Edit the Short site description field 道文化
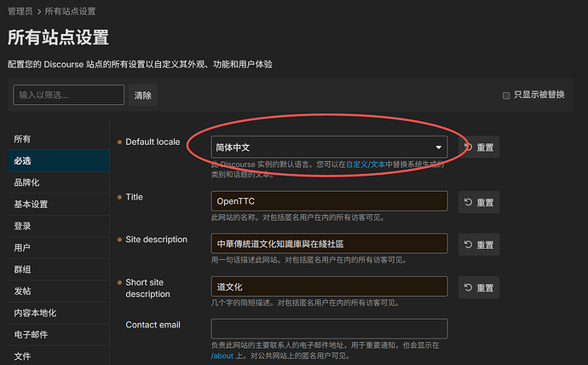 (329, 287)
